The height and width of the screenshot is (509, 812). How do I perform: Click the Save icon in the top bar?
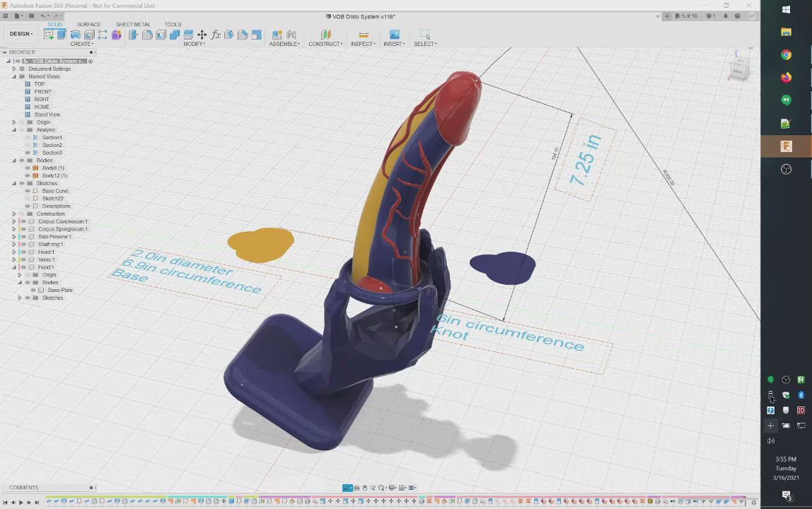[30, 16]
